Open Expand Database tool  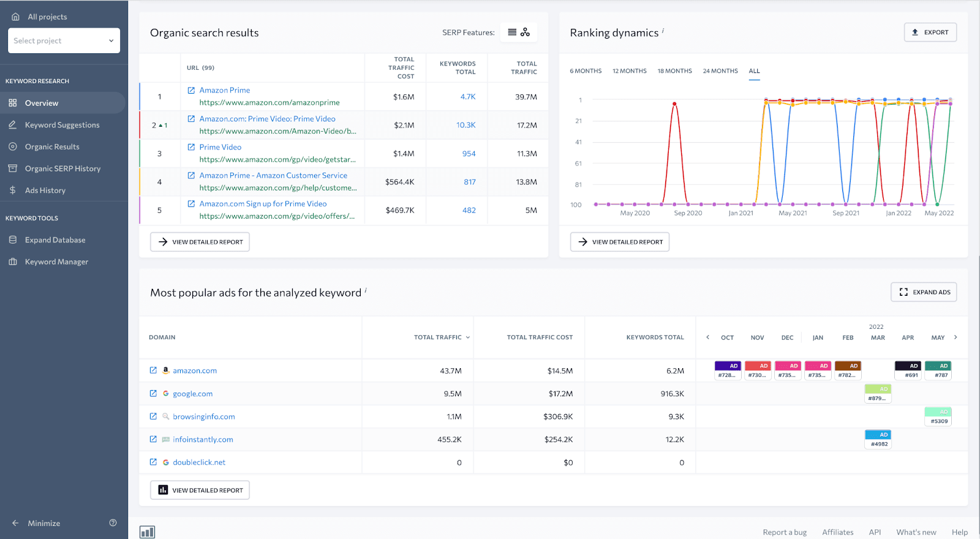click(55, 240)
